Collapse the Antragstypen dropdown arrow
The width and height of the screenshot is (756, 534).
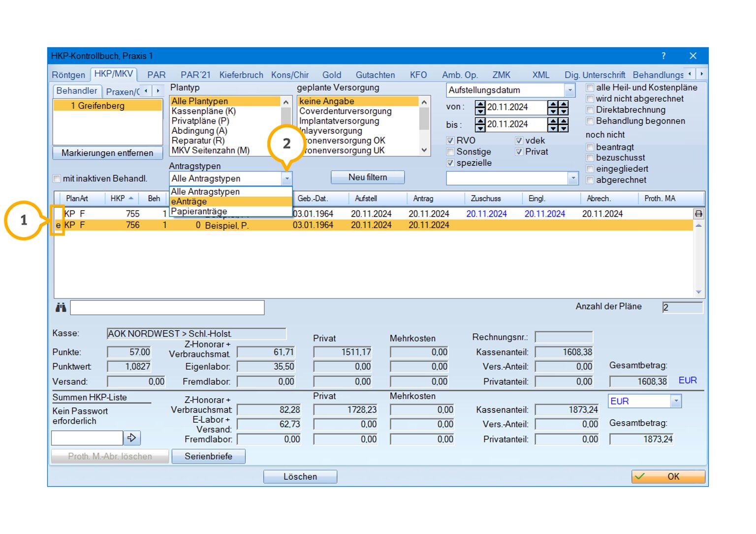pyautogui.click(x=287, y=179)
